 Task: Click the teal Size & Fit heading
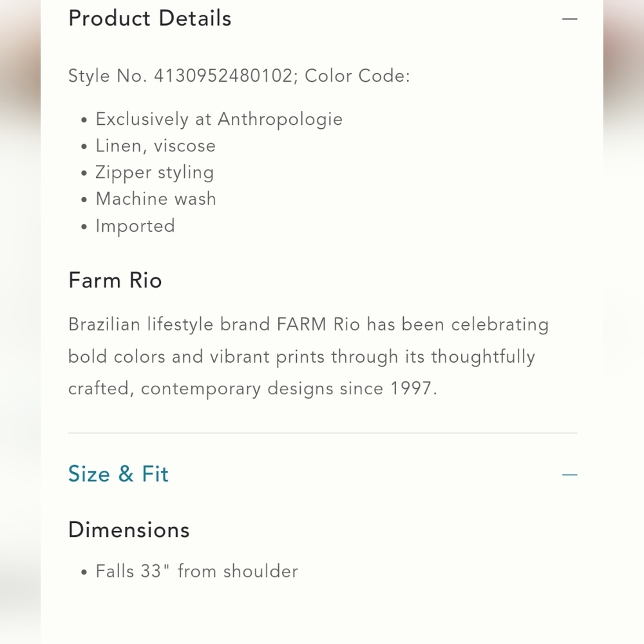point(118,475)
